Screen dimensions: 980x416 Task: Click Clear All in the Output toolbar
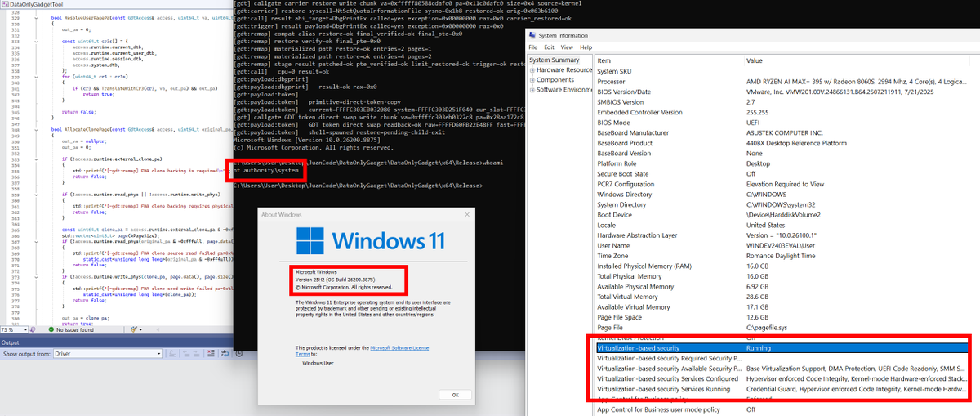click(211, 353)
